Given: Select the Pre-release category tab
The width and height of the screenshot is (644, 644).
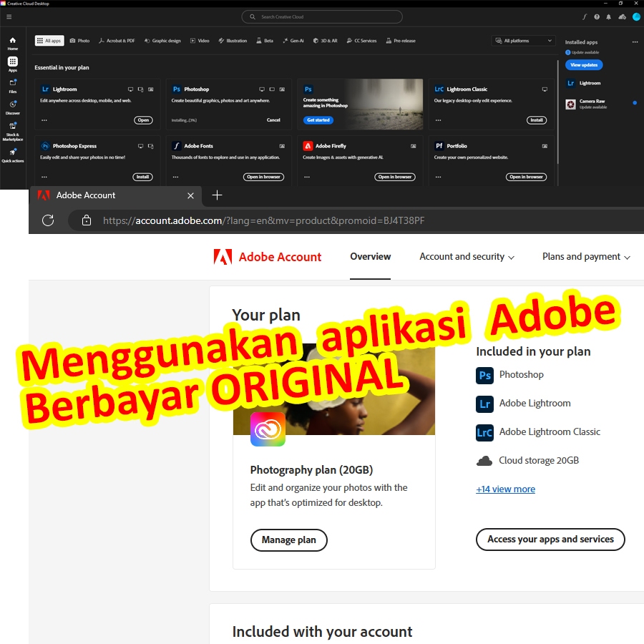Looking at the screenshot, I should pyautogui.click(x=401, y=41).
